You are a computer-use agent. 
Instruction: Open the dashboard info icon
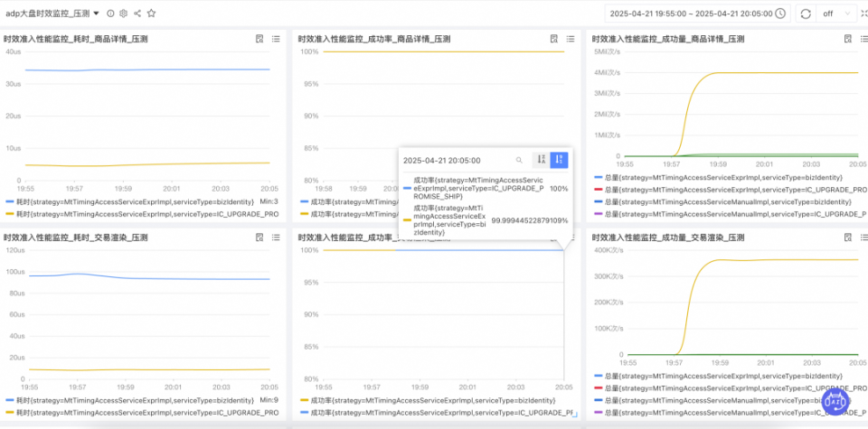[110, 14]
